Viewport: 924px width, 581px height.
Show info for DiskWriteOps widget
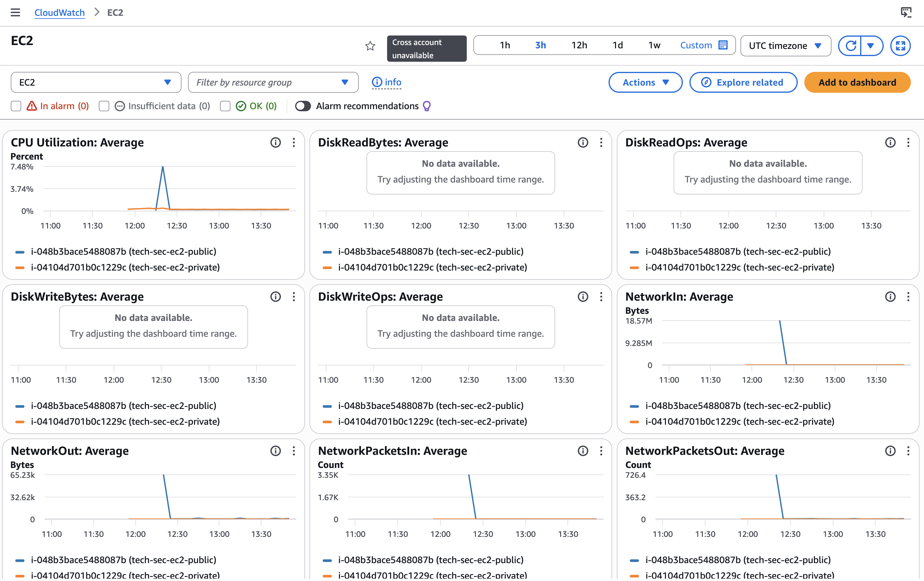[x=583, y=296]
